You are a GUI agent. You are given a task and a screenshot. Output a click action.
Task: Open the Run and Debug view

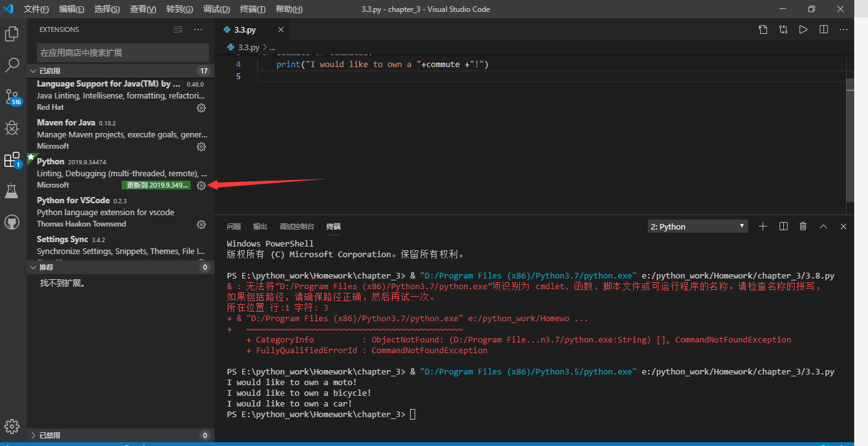point(11,128)
